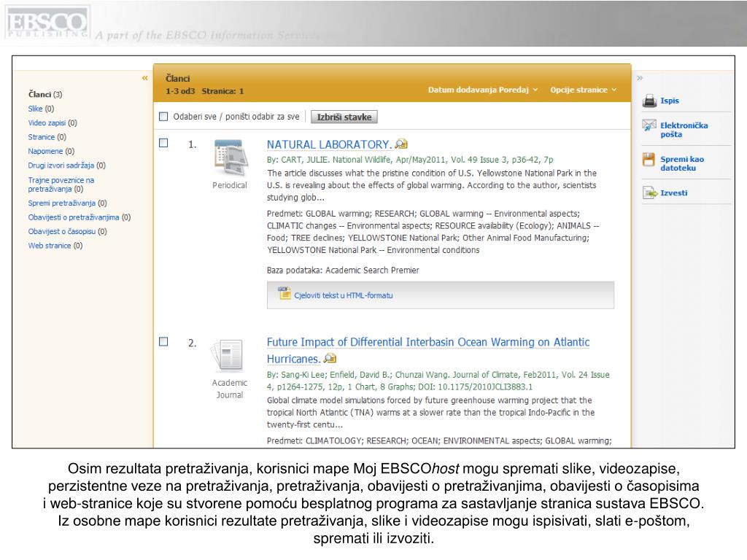Click the HTML full text document icon
Screen dimensions: 747x560
coord(285,293)
